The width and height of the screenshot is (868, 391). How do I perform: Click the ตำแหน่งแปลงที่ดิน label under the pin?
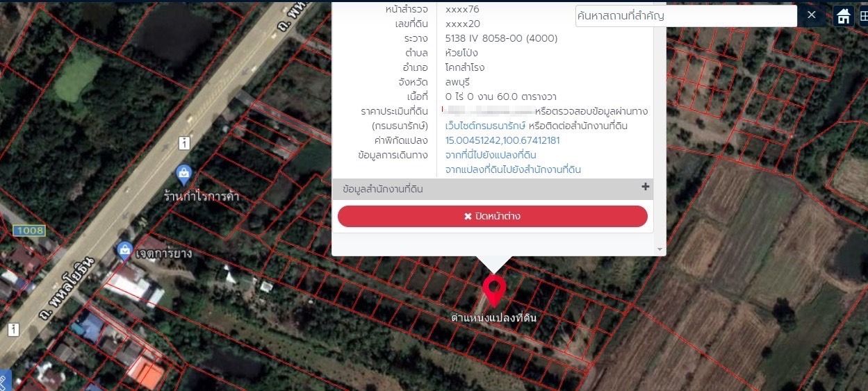pyautogui.click(x=494, y=318)
